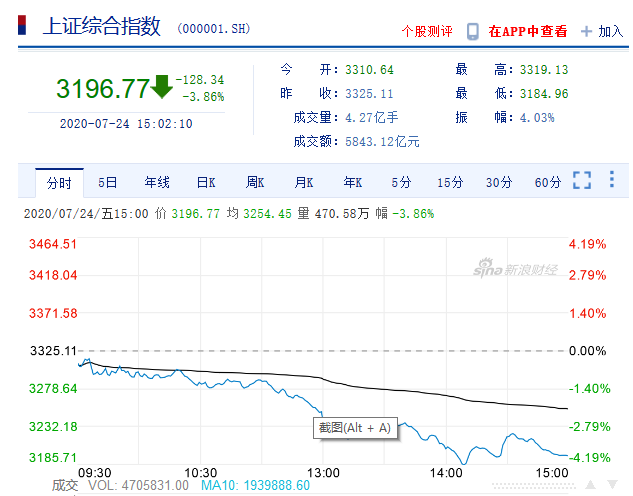Open the 月K chart tab
The width and height of the screenshot is (633, 496).
click(304, 182)
